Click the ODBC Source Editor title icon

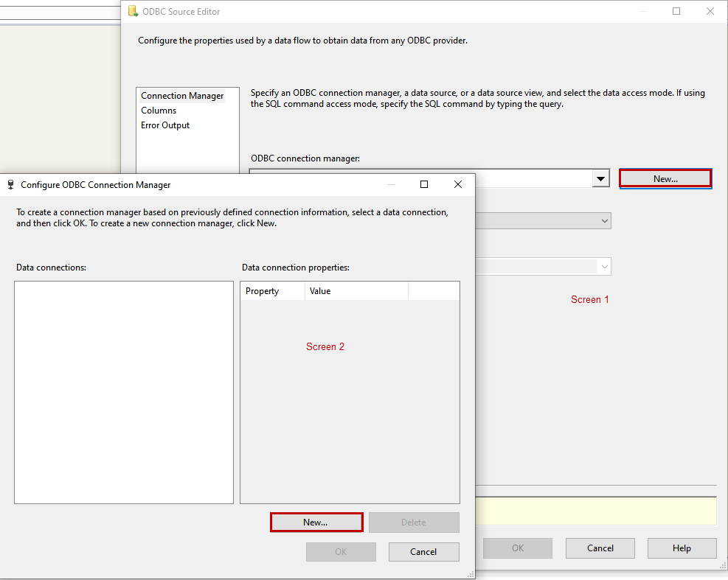pos(133,11)
